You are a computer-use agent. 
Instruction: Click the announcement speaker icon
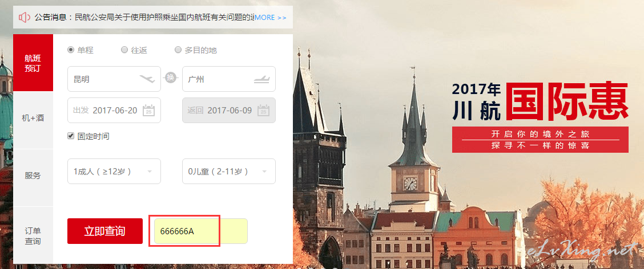[25, 17]
